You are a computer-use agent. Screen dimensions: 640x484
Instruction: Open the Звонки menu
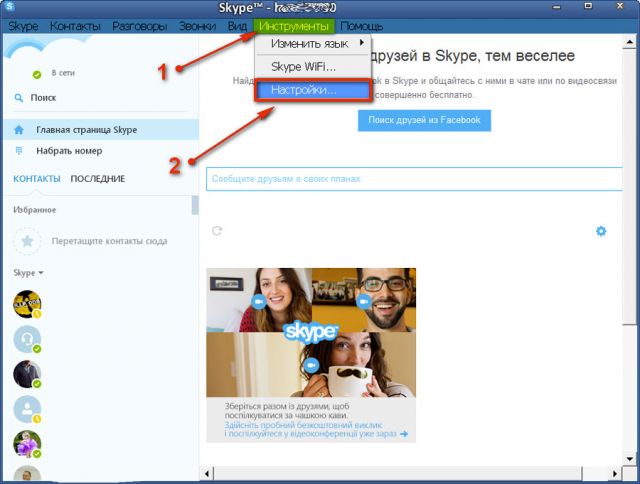[x=198, y=26]
